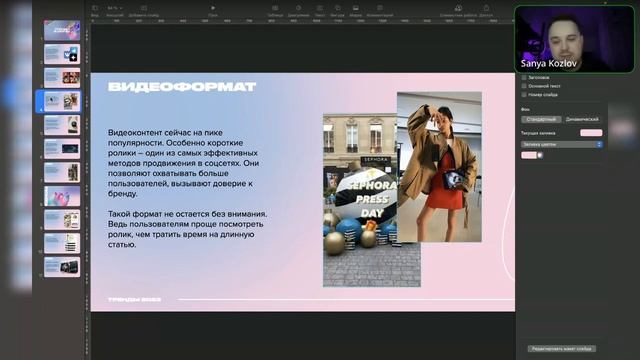Screen dimensions: 640x360
Task: Open the zoom percentage dropdown in toolbar
Action: (115, 8)
